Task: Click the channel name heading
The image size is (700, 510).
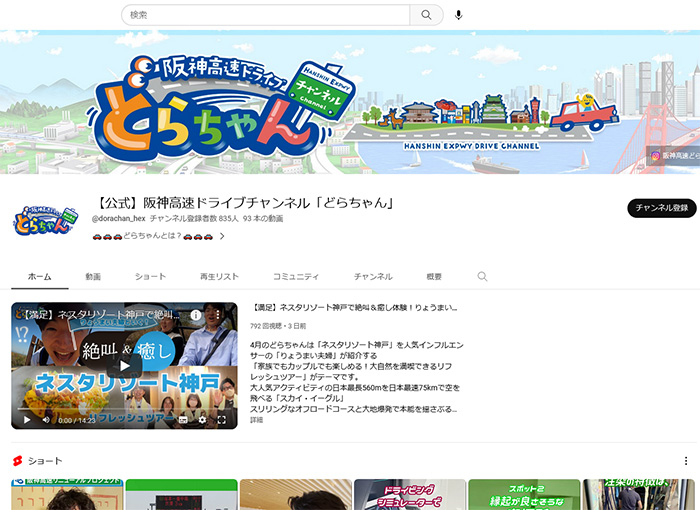Action: coord(244,203)
